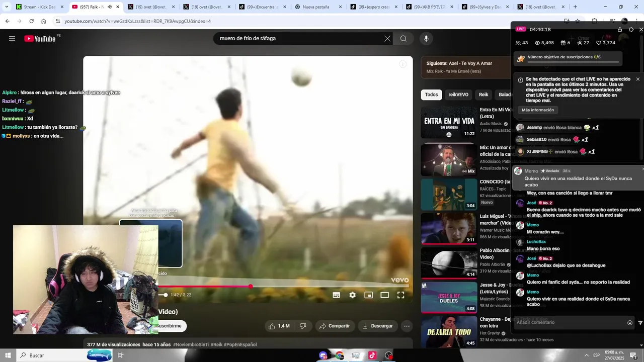
Task: Click the browser home button
Action: coord(43,21)
